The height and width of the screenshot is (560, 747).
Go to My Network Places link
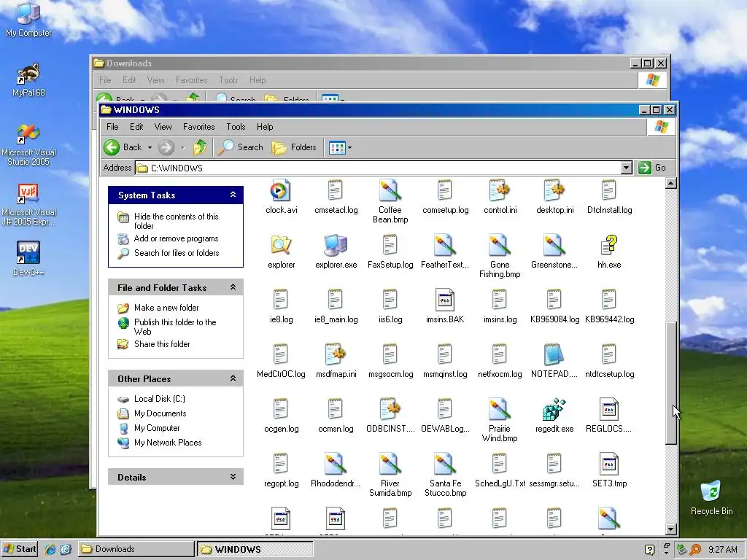pos(168,443)
